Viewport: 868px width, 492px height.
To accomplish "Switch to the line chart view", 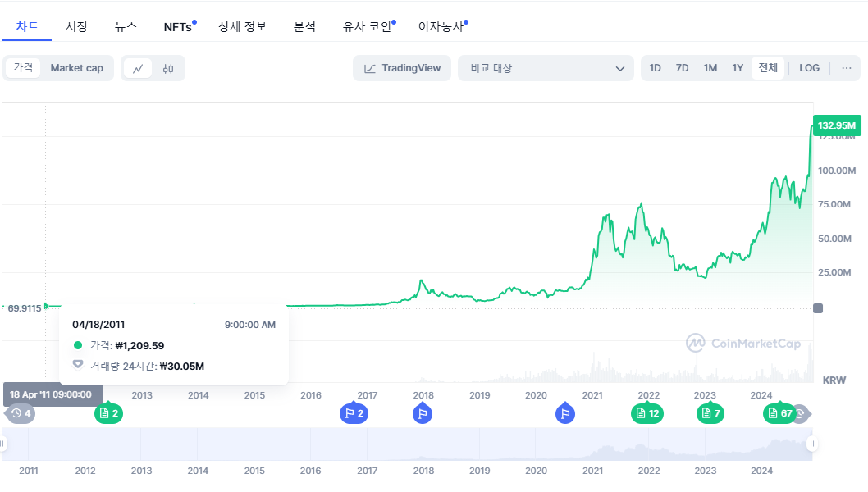I will coord(138,68).
